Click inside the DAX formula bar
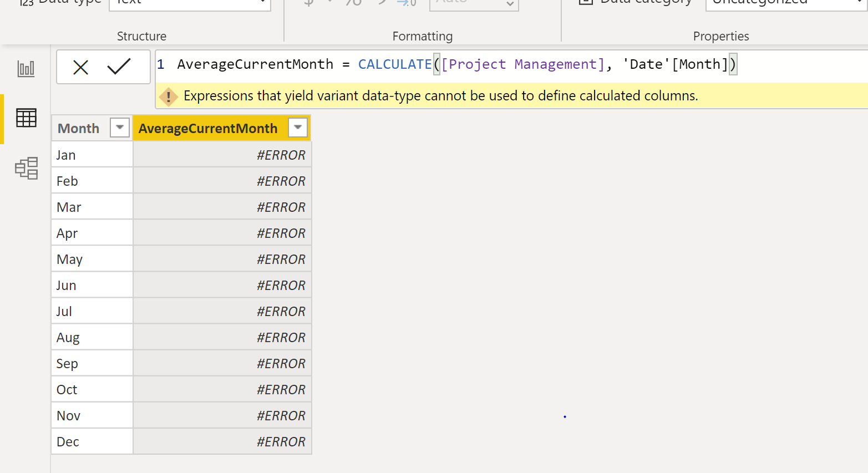This screenshot has height=473, width=868. (x=511, y=65)
